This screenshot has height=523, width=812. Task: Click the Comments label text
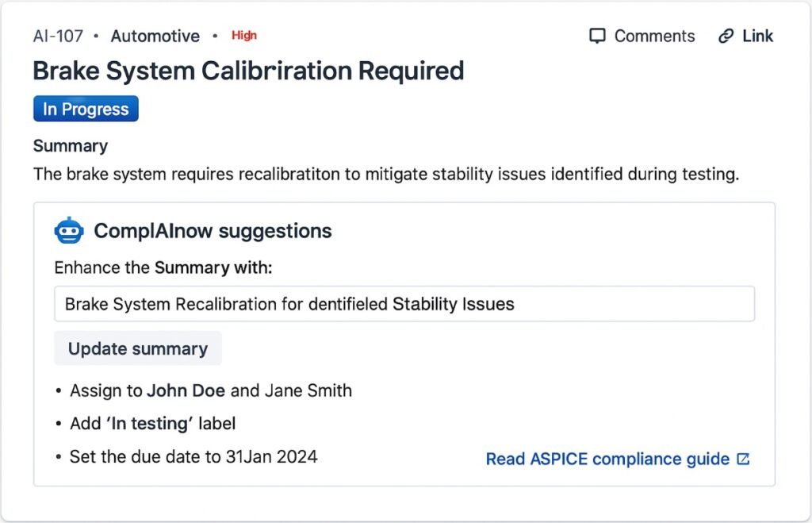pos(653,36)
